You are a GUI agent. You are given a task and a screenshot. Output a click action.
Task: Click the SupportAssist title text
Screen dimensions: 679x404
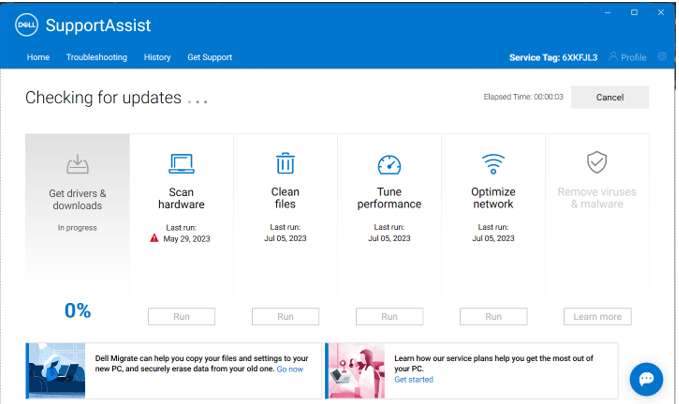pyautogui.click(x=98, y=25)
